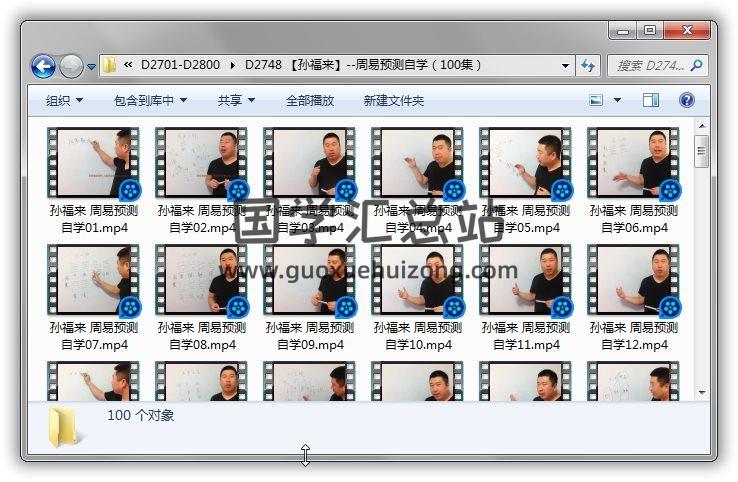Maximize the Explorer window
The image size is (738, 482).
point(650,31)
